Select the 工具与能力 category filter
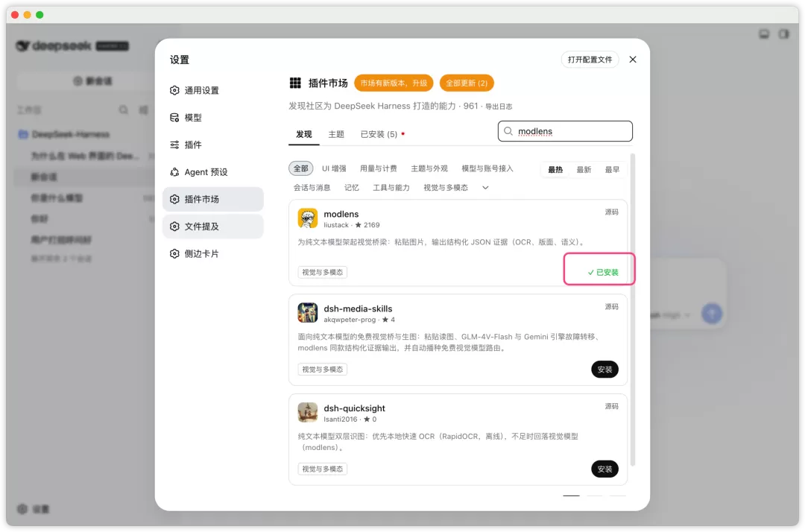805x532 pixels. coord(391,188)
